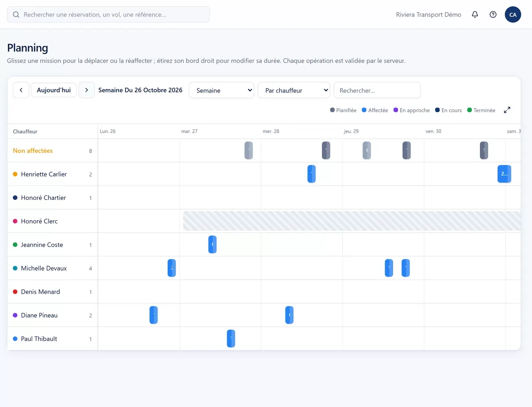Viewport: 532px width, 407px height.
Task: Go to next week with right chevron
Action: 86,90
